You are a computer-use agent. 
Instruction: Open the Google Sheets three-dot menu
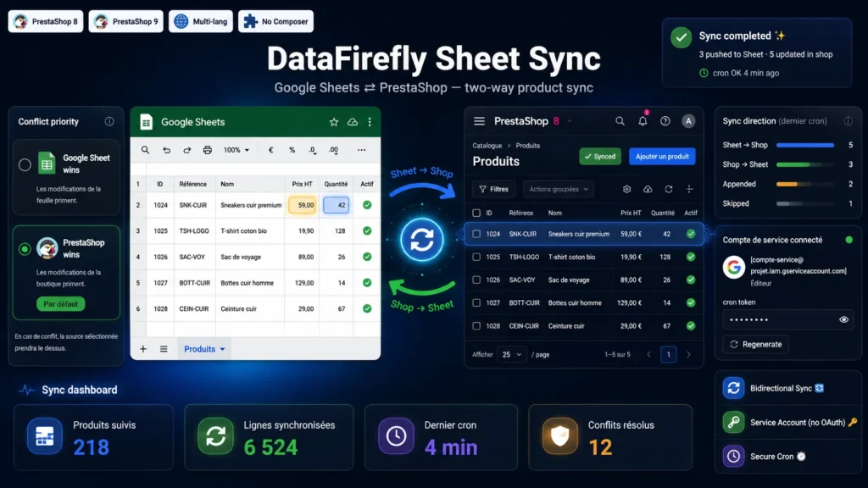(370, 122)
